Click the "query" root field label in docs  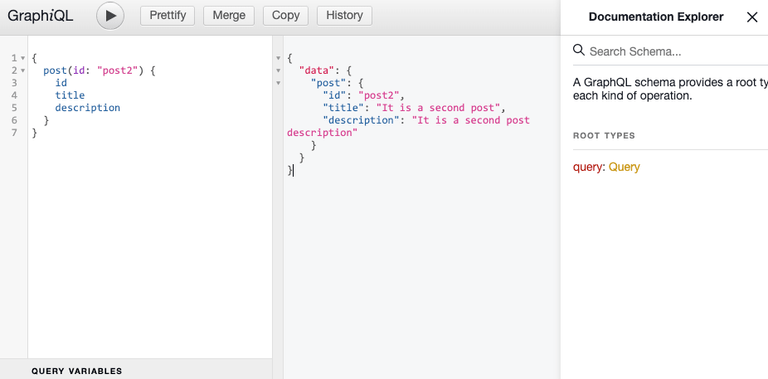[587, 167]
